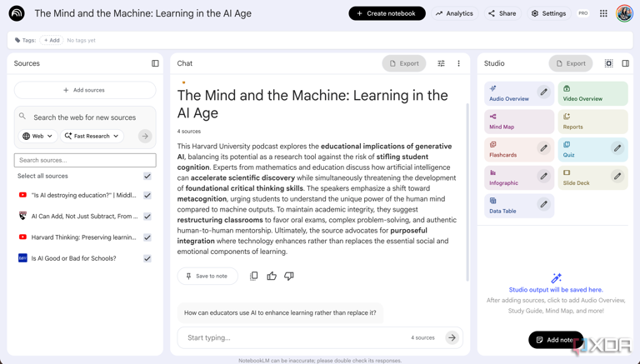Viewport: 640px width, 364px height.
Task: Click YouTube icon of 'Is AI destroying education' source
Action: point(22,195)
